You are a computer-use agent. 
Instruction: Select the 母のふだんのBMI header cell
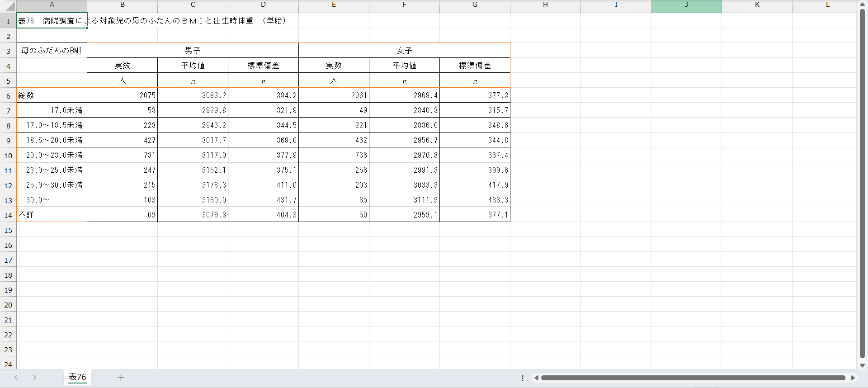click(x=52, y=50)
